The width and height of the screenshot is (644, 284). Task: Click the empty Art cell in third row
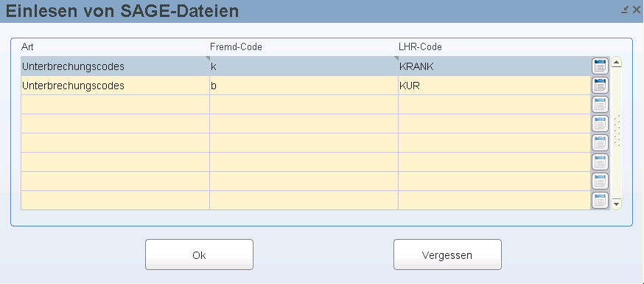click(115, 105)
